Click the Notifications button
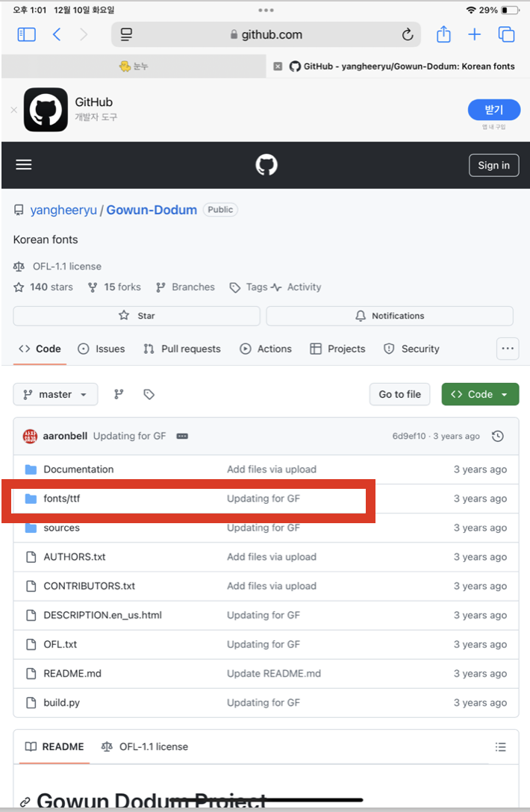The width and height of the screenshot is (530, 812). [390, 316]
